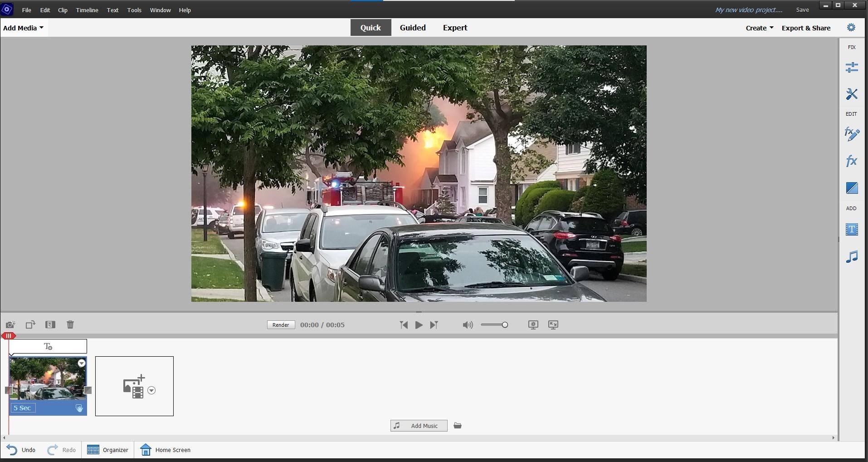Expand the Create dropdown menu
Screen dimensions: 868x462
point(759,28)
